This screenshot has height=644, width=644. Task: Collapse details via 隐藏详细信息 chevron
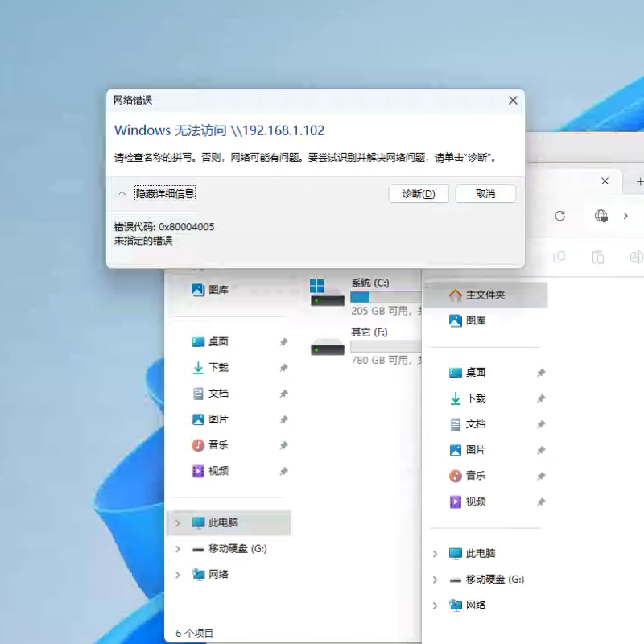(x=122, y=193)
